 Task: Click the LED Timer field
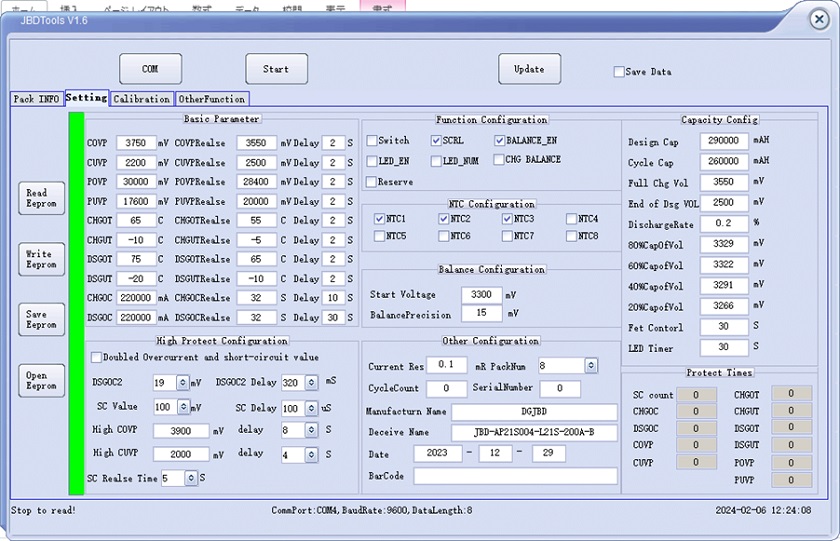coord(724,347)
